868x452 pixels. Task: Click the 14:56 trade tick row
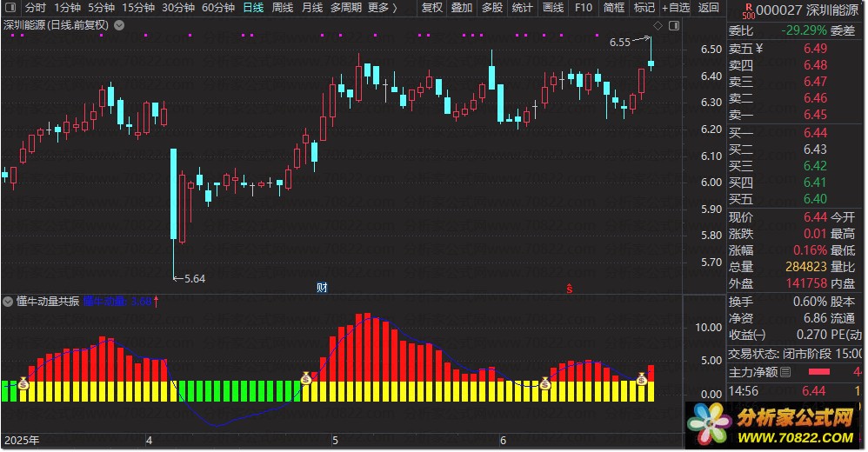[x=796, y=391]
